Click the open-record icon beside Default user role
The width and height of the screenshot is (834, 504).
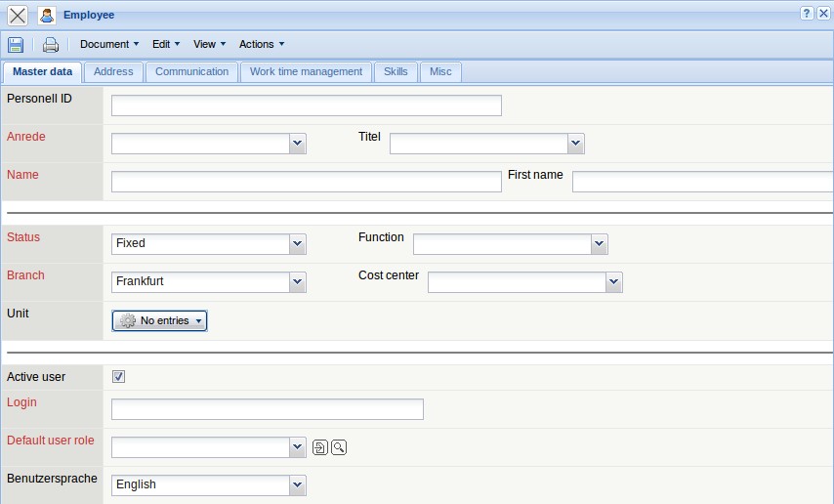point(320,447)
